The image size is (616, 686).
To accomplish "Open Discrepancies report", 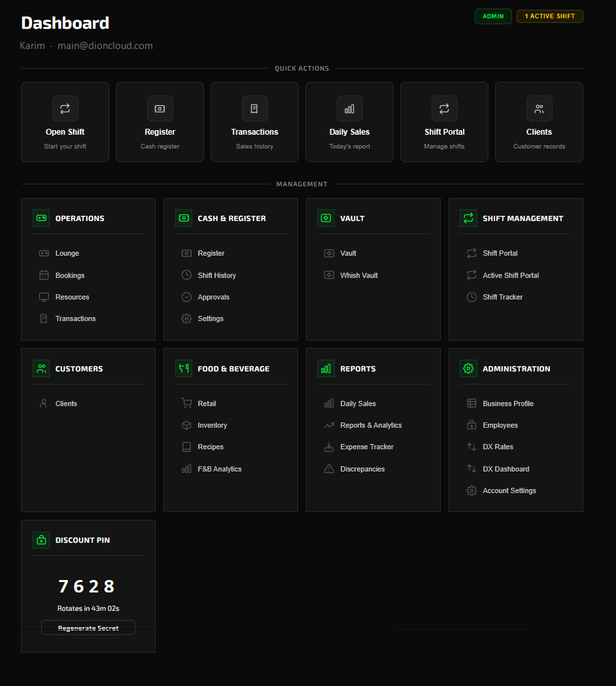I will 363,469.
